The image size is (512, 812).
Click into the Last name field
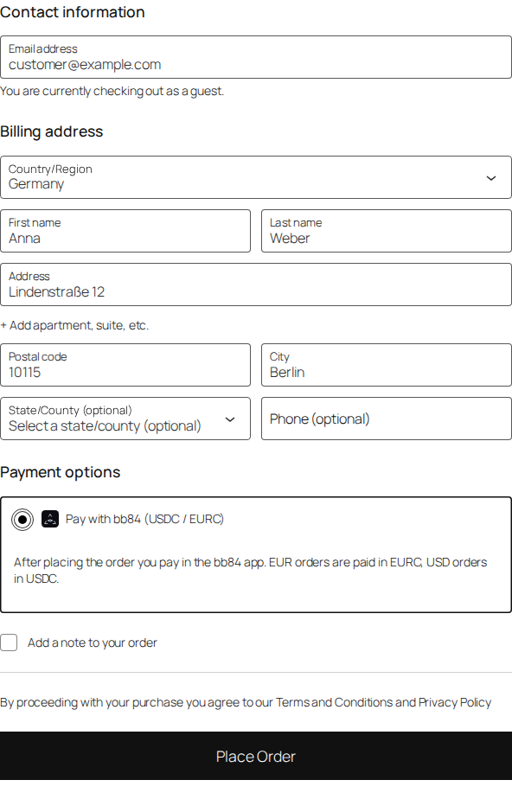click(x=387, y=231)
